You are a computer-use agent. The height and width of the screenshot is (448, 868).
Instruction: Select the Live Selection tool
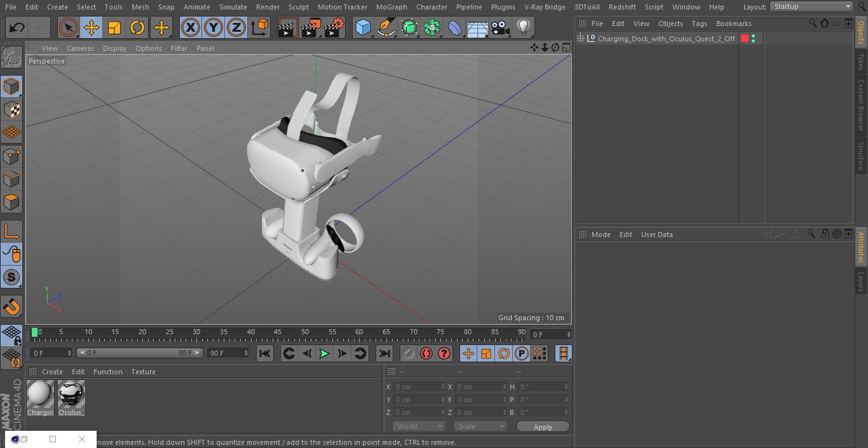[x=69, y=28]
